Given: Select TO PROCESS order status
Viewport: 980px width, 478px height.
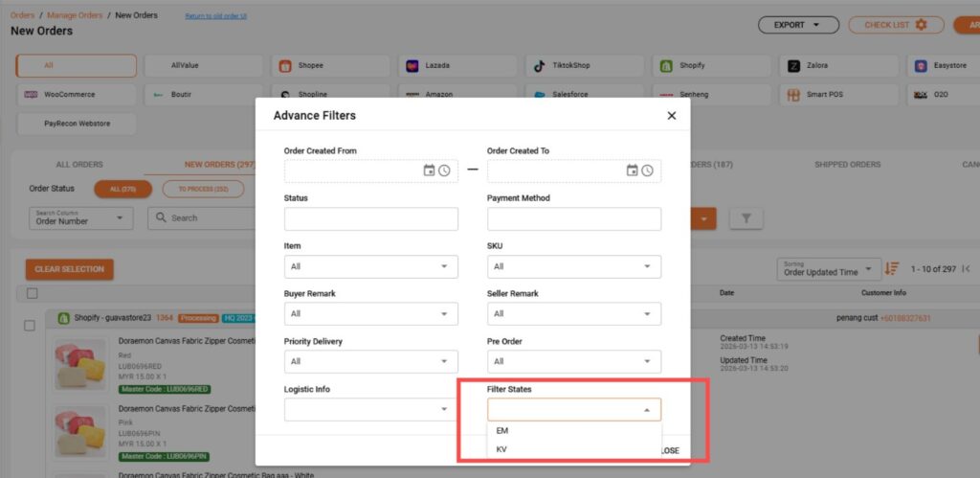Looking at the screenshot, I should coord(203,189).
